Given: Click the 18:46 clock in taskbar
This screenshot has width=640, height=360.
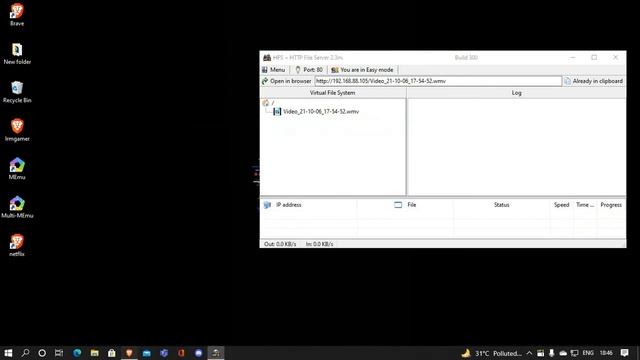Looking at the screenshot, I should tap(606, 353).
